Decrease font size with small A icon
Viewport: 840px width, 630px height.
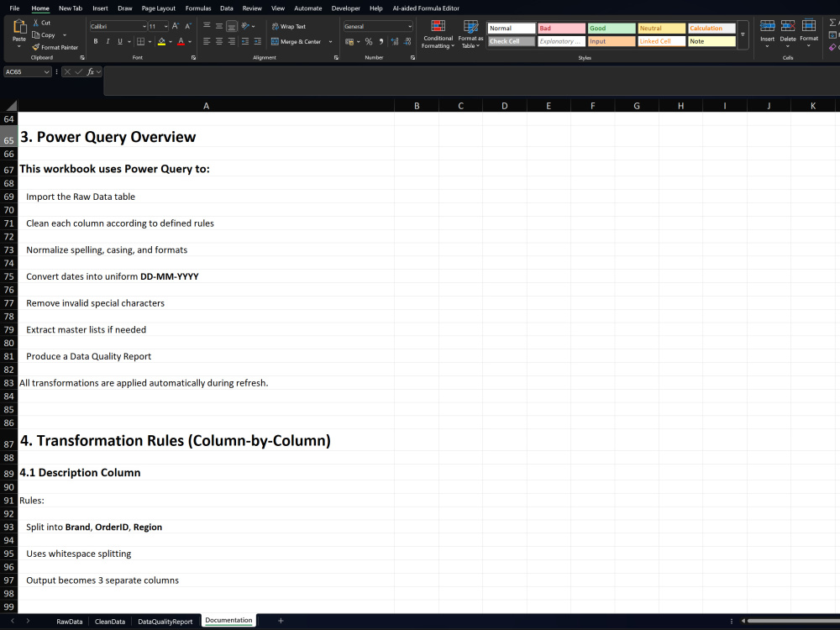click(x=188, y=26)
